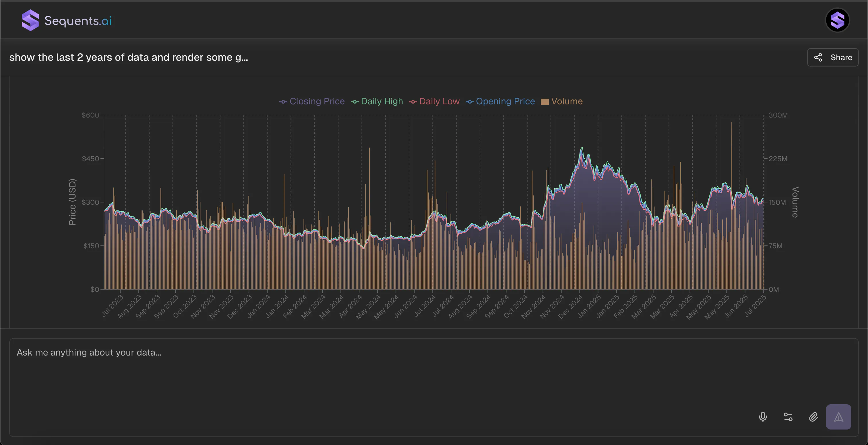Click the price peak near Dec 2024
868x445 pixels.
click(582, 148)
